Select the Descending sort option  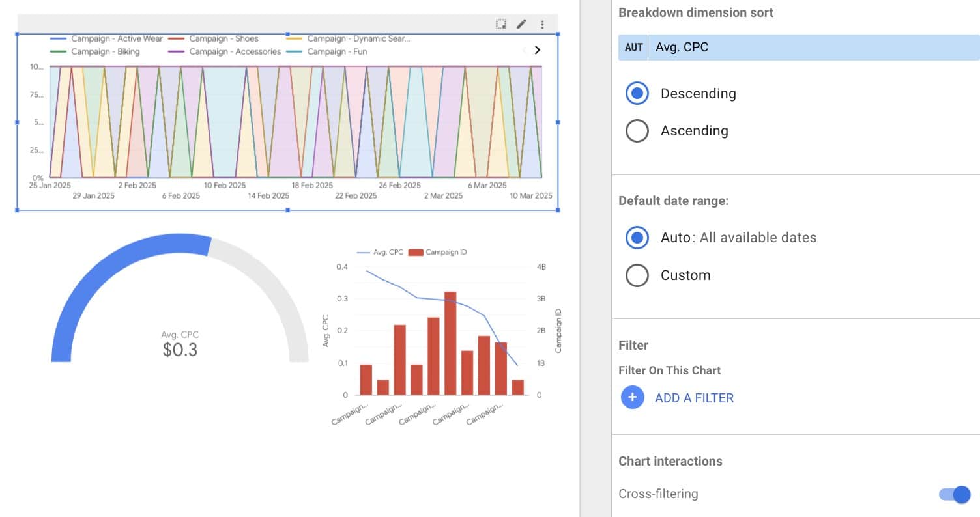(x=637, y=94)
